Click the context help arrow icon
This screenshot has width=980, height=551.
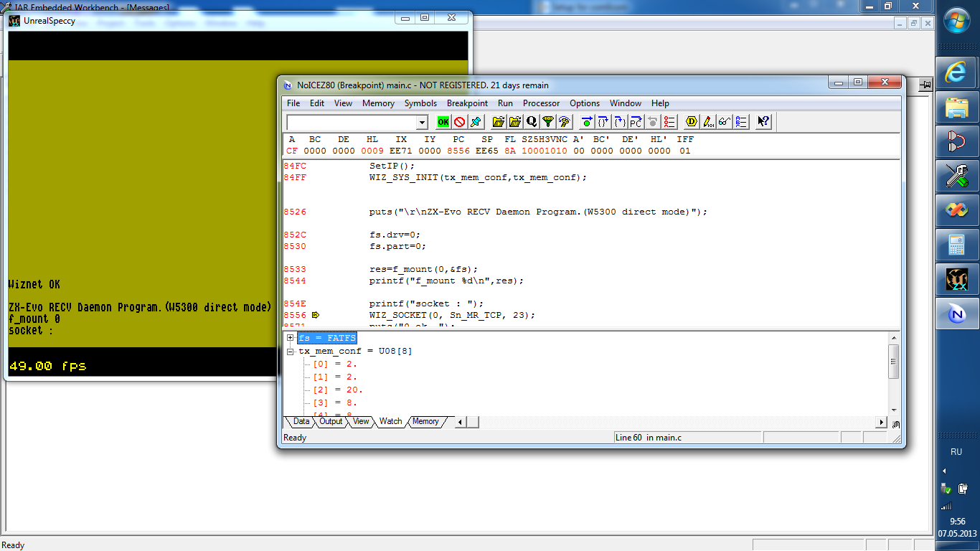tap(763, 122)
